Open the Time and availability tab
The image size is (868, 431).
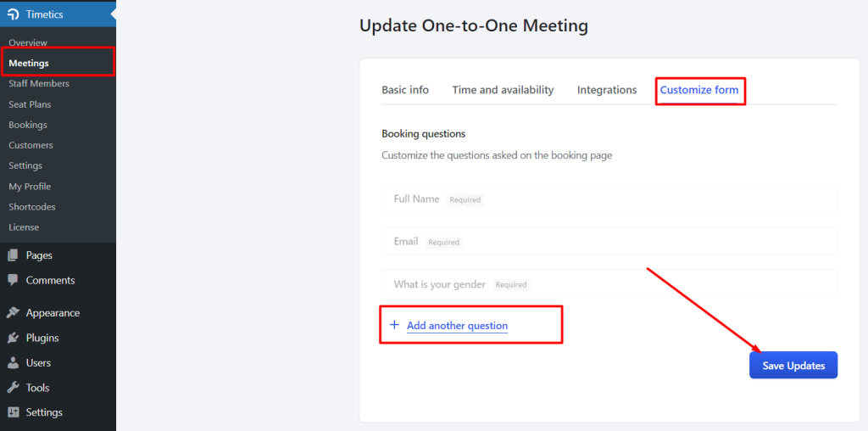coord(503,90)
